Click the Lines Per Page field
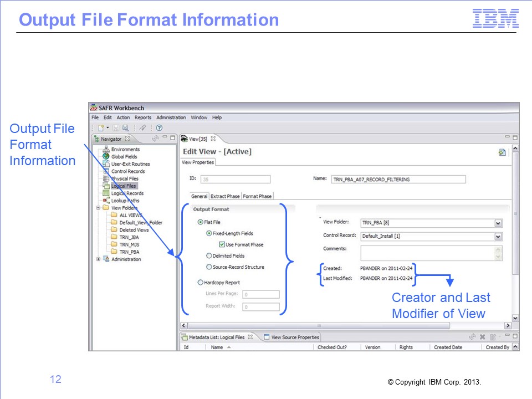Viewport: 532px width, 399px height. coord(261,294)
